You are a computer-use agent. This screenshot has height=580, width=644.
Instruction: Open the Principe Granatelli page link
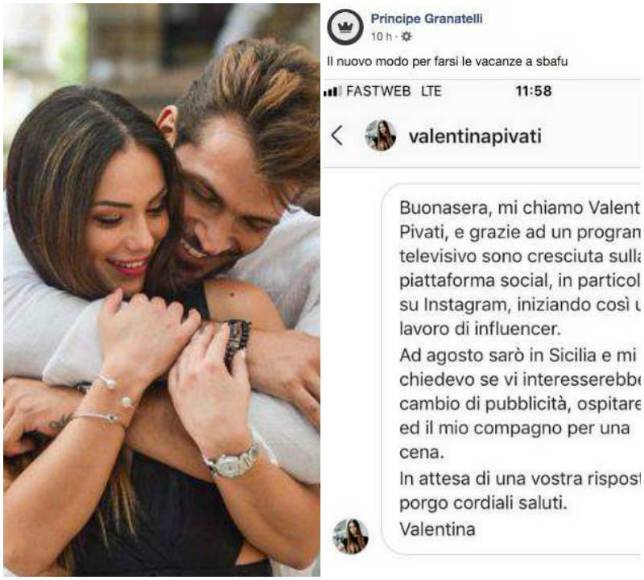[x=427, y=19]
